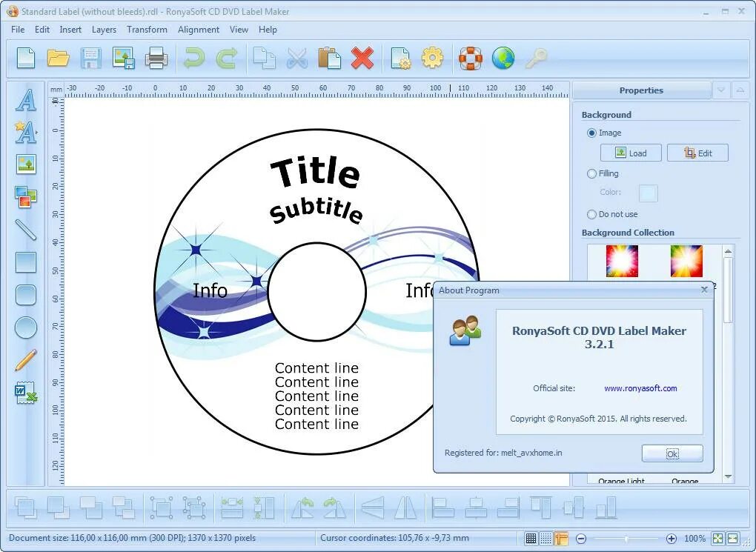Click the Edit background button
Image resolution: width=756 pixels, height=552 pixels.
697,153
